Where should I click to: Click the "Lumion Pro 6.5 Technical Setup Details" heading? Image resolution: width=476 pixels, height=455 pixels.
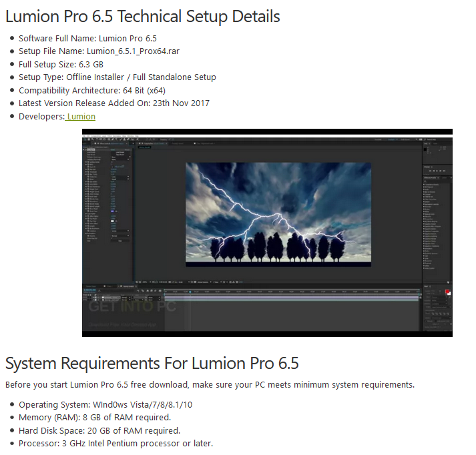pyautogui.click(x=143, y=17)
